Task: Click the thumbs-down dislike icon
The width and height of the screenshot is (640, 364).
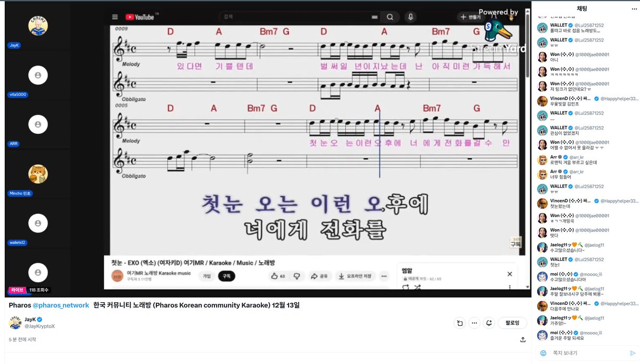Action: coord(297,276)
